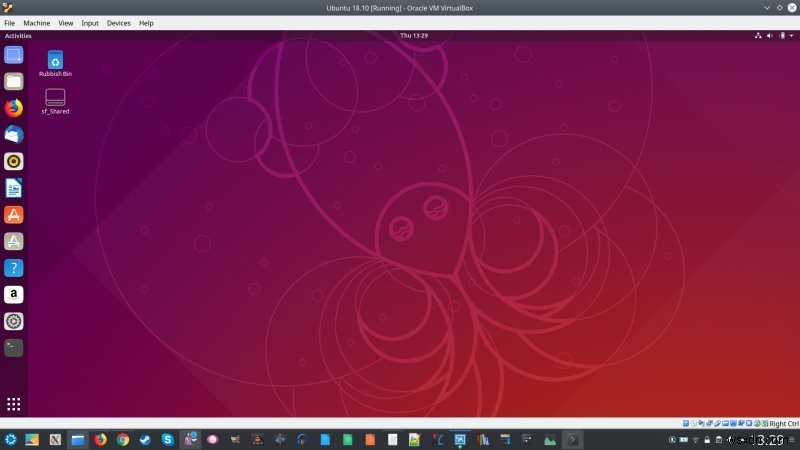Image resolution: width=800 pixels, height=450 pixels.
Task: Click the clipboard icon in host tray
Action: click(x=719, y=440)
